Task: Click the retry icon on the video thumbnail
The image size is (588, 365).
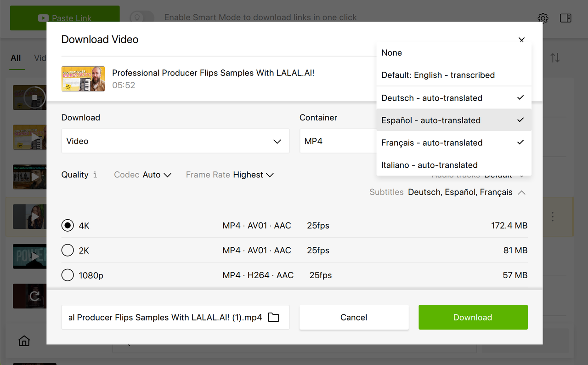Action: pyautogui.click(x=34, y=296)
